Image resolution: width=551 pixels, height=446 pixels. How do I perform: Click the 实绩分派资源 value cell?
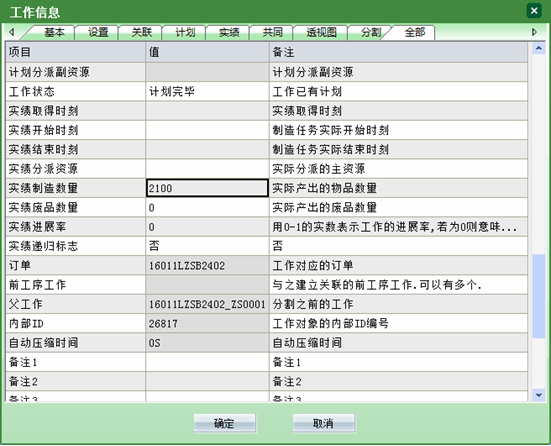pyautogui.click(x=207, y=169)
